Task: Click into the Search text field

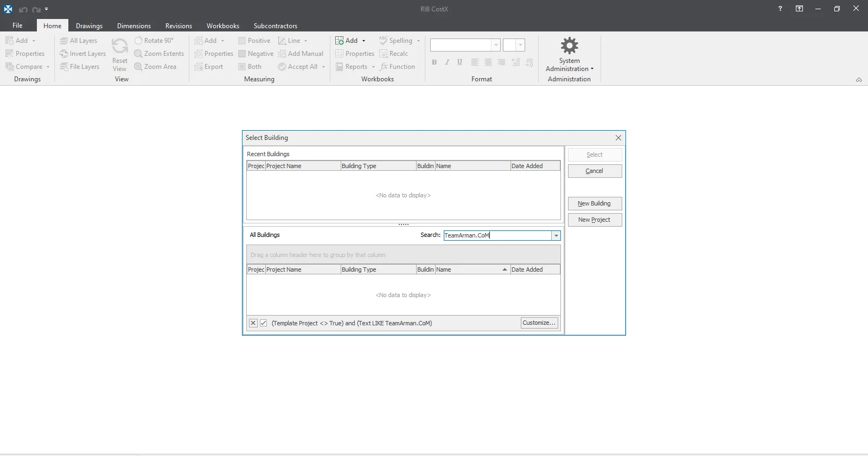Action: pos(497,235)
